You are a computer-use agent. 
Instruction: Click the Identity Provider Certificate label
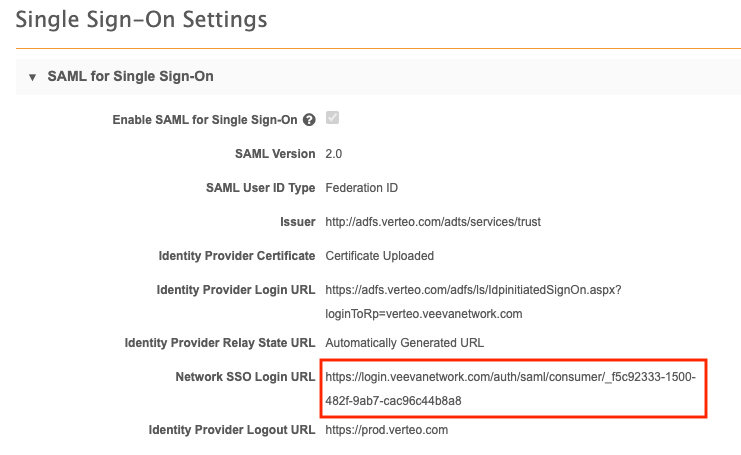click(x=237, y=256)
